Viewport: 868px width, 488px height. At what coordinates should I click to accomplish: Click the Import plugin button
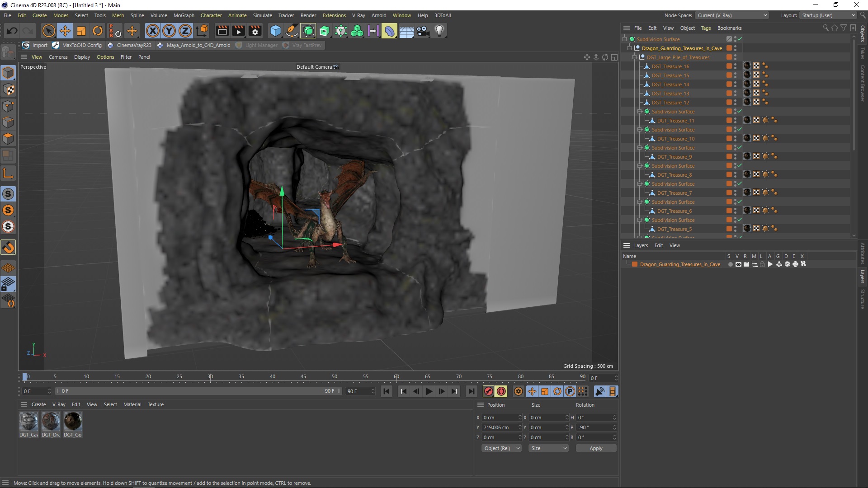pos(35,45)
